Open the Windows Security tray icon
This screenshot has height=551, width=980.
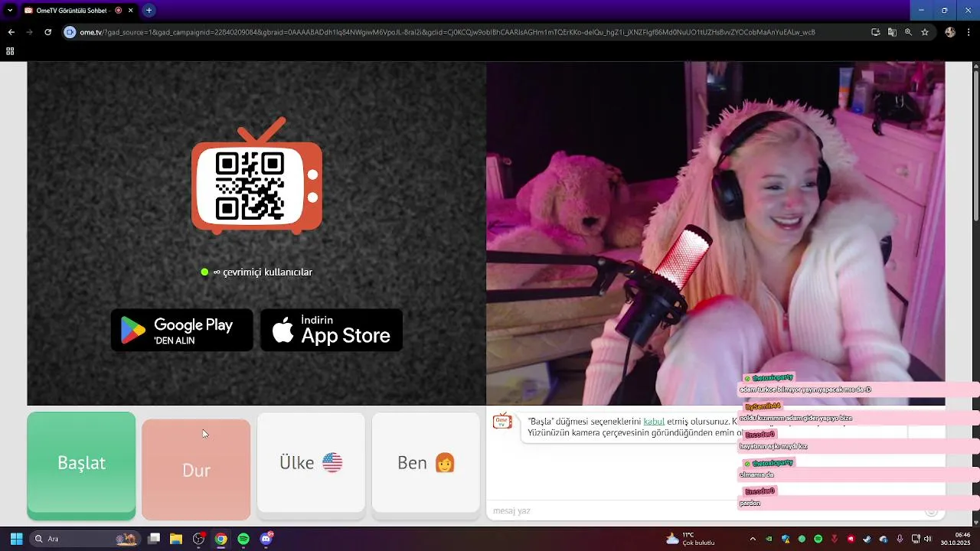pos(786,539)
